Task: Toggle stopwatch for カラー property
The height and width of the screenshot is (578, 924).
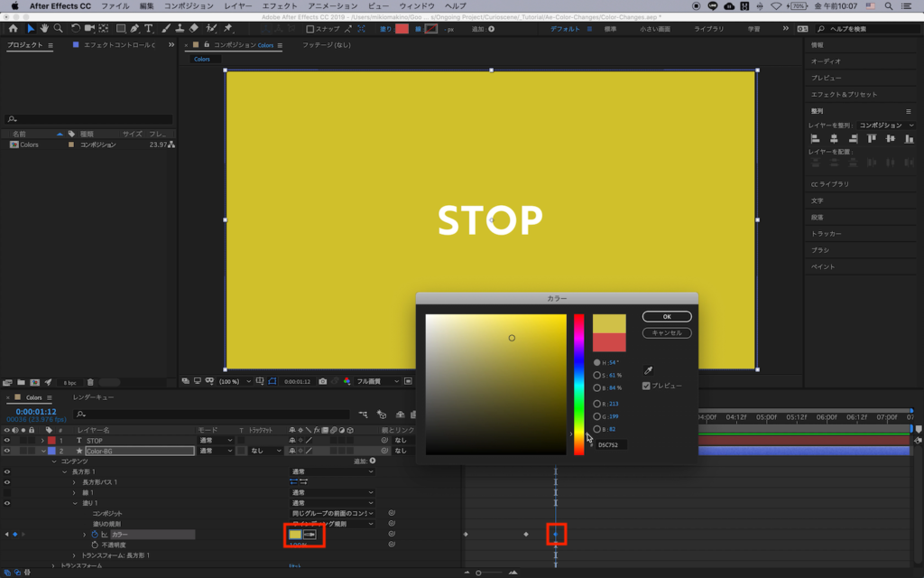Action: tap(94, 535)
